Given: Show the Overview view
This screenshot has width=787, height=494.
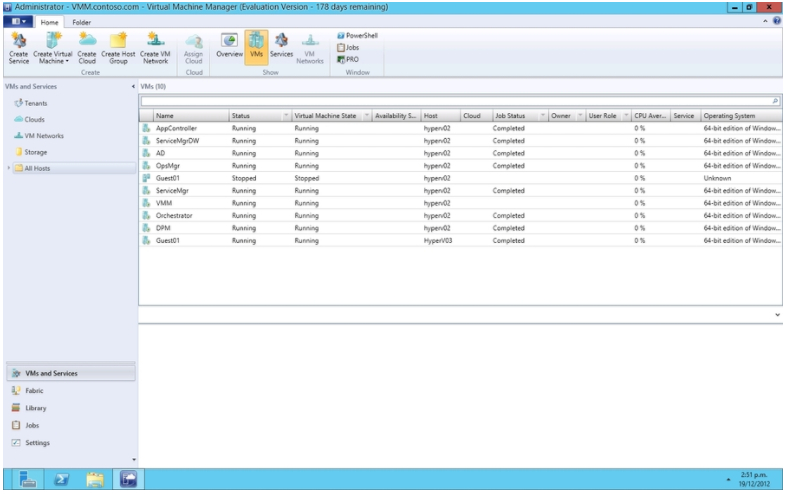Looking at the screenshot, I should coord(229,45).
